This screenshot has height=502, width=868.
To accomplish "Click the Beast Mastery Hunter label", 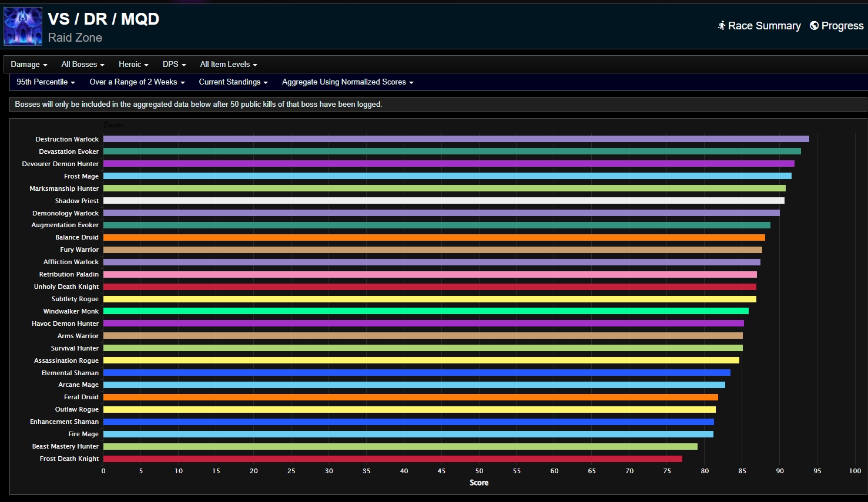I will click(65, 446).
